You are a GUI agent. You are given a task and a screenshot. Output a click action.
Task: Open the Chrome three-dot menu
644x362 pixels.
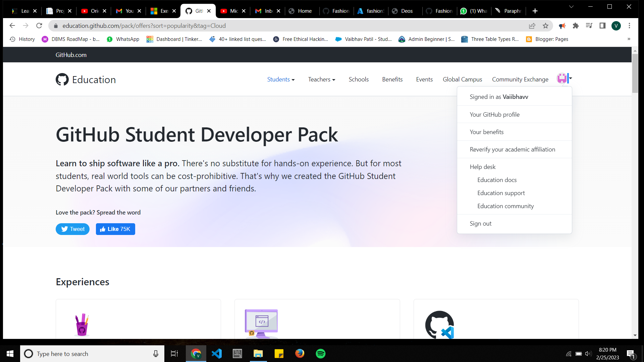[x=630, y=26]
